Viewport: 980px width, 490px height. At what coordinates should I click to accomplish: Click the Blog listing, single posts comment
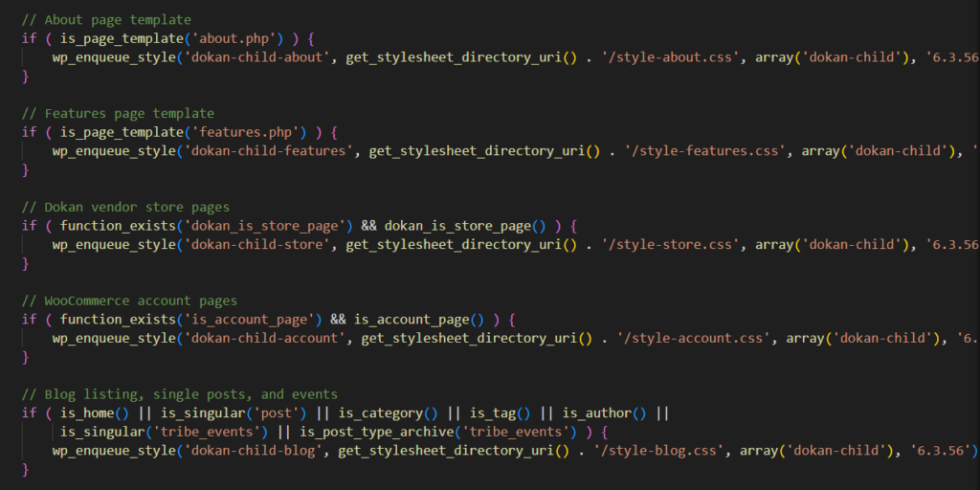179,394
